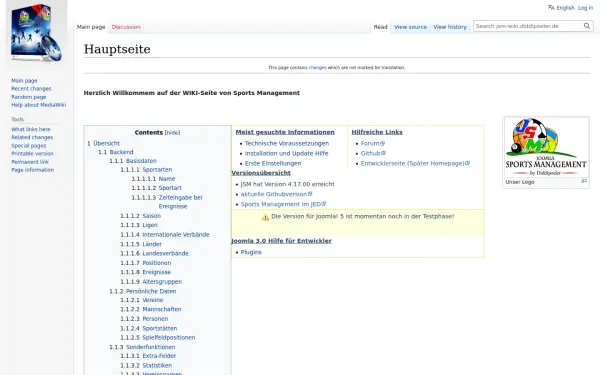Jump to Übersicht in contents
This screenshot has width=600, height=375.
(103, 143)
